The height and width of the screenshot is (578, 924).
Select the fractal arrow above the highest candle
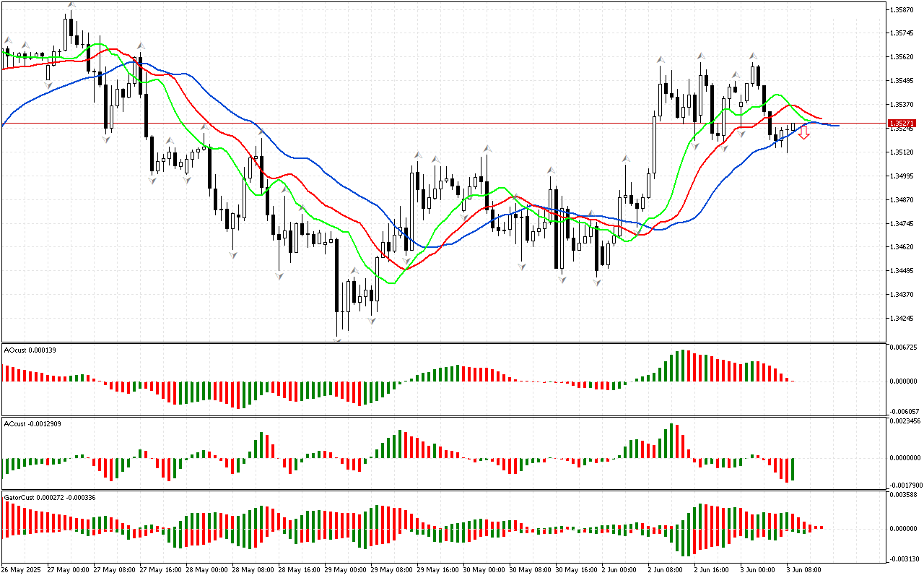[71, 5]
